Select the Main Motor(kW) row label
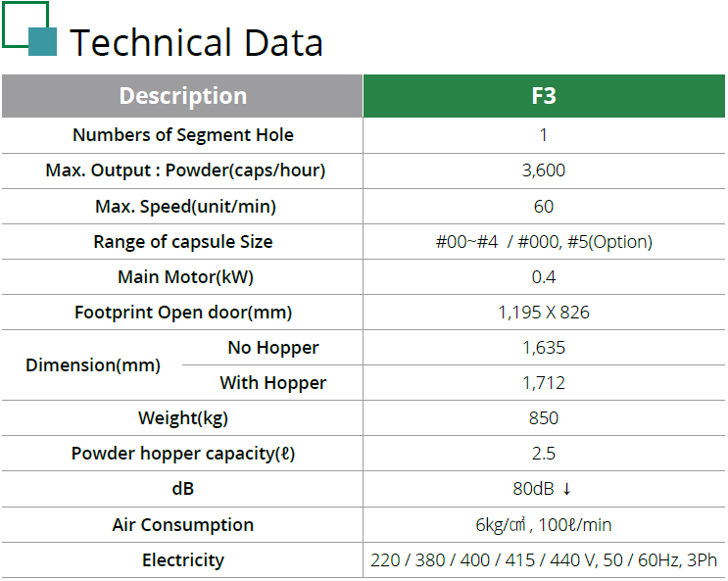Viewport: 728px width, 581px height. pyautogui.click(x=185, y=277)
